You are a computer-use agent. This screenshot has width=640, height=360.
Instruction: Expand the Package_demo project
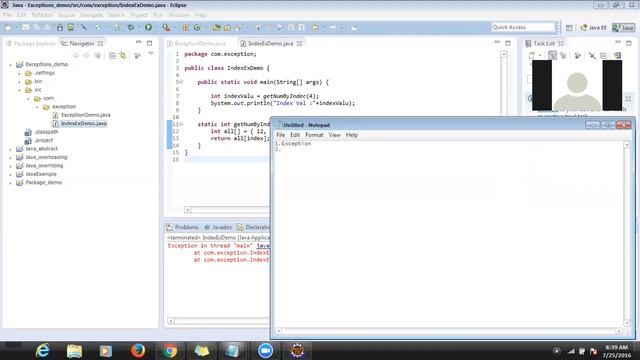click(11, 182)
